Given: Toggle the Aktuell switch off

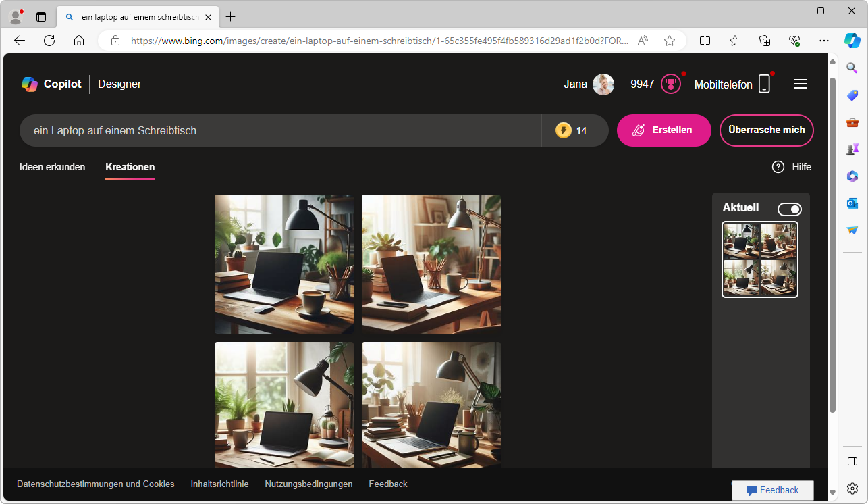Looking at the screenshot, I should click(x=789, y=209).
